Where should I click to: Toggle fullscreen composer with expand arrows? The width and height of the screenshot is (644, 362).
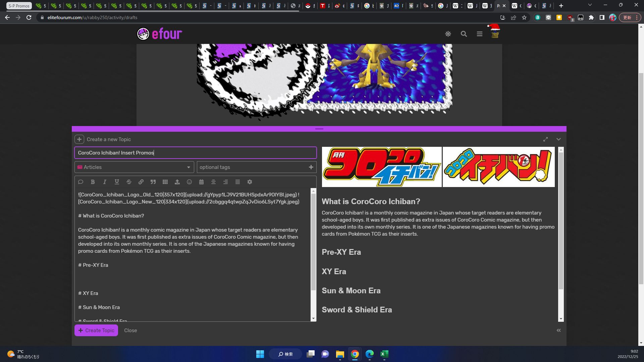545,139
